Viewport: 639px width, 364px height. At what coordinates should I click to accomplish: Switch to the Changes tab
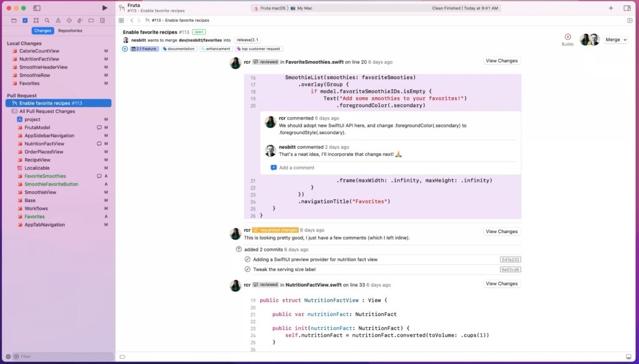click(43, 31)
